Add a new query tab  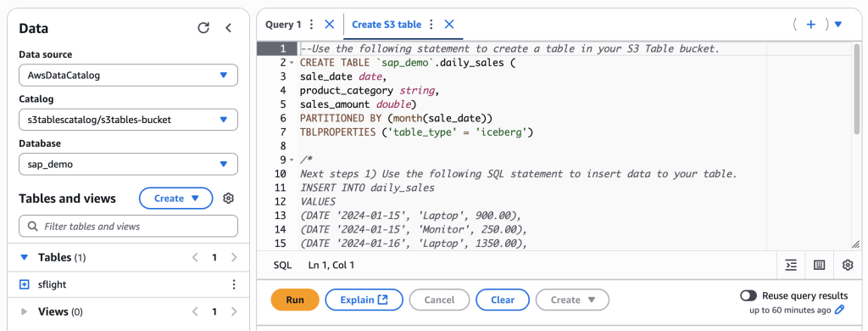tap(811, 25)
